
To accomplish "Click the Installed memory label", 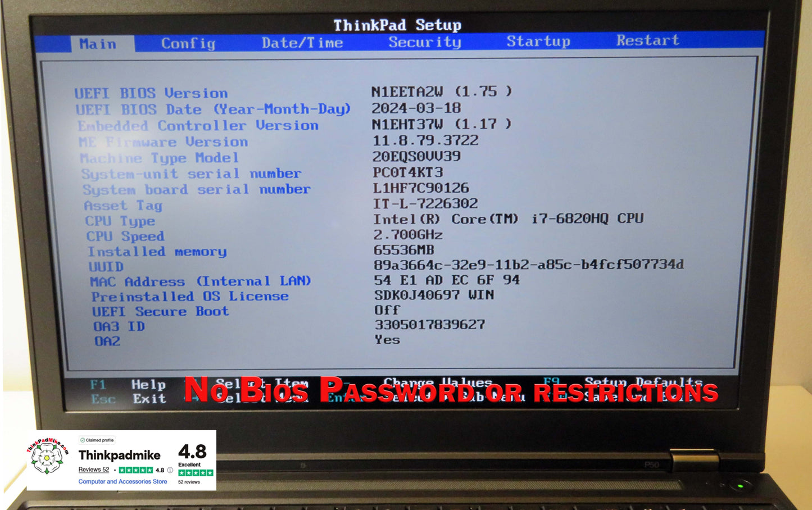I will [157, 251].
